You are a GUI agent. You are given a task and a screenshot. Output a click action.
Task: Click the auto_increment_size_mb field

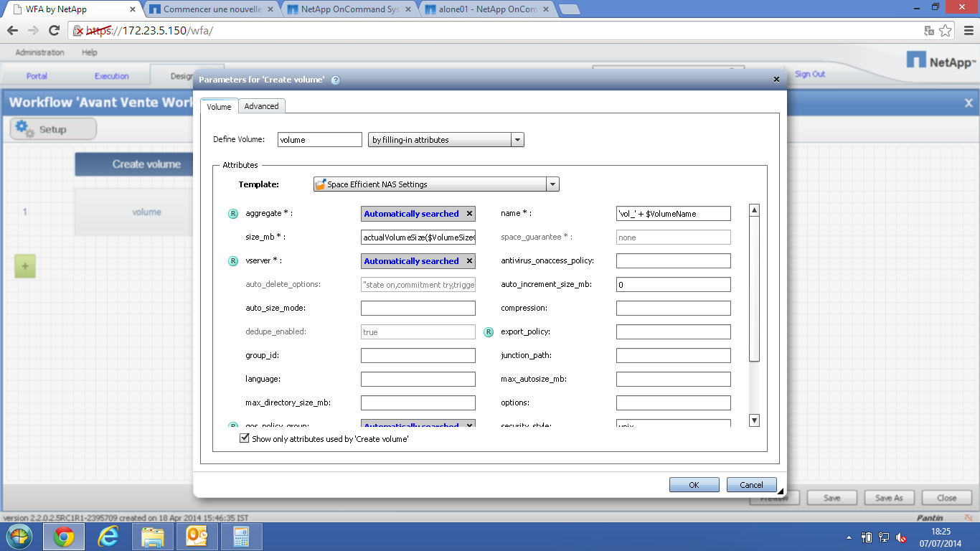[x=674, y=285]
